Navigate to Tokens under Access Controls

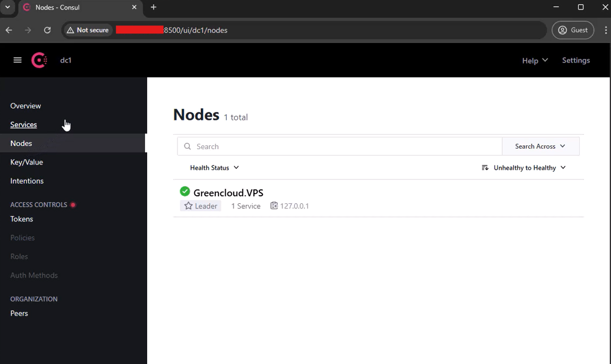point(21,219)
